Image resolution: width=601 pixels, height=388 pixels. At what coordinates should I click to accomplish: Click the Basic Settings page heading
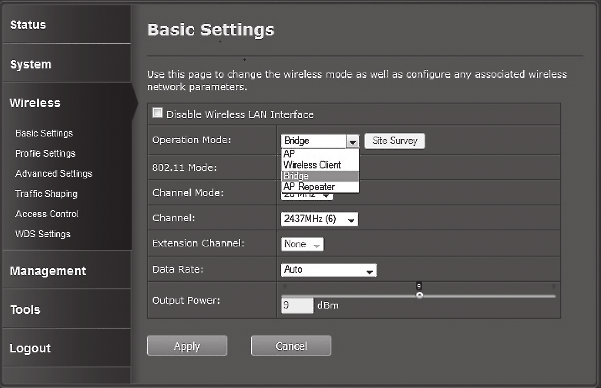click(x=211, y=30)
